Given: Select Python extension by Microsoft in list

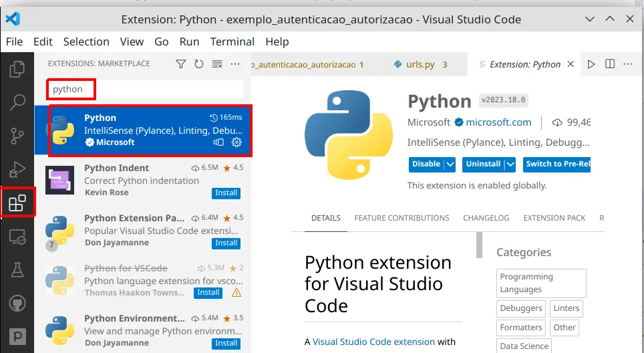Looking at the screenshot, I should point(143,130).
